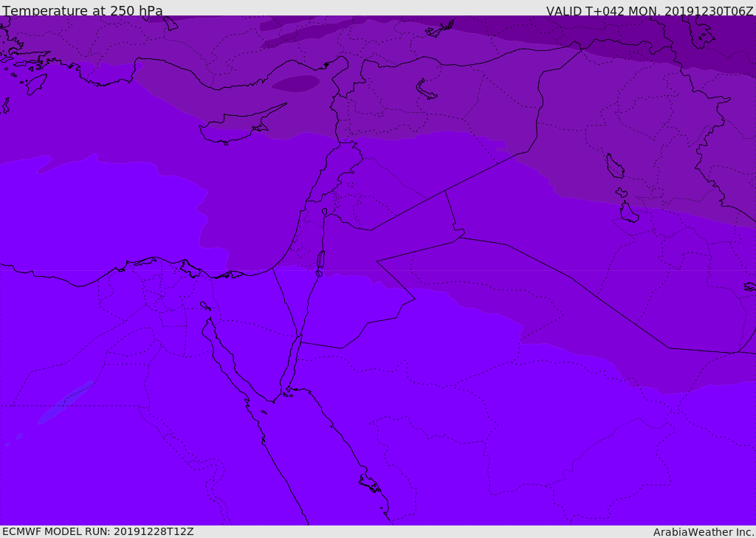The height and width of the screenshot is (538, 756).
Task: Click the 'VALID T+042 MON. 20191230T06Z' label
Action: tap(650, 10)
